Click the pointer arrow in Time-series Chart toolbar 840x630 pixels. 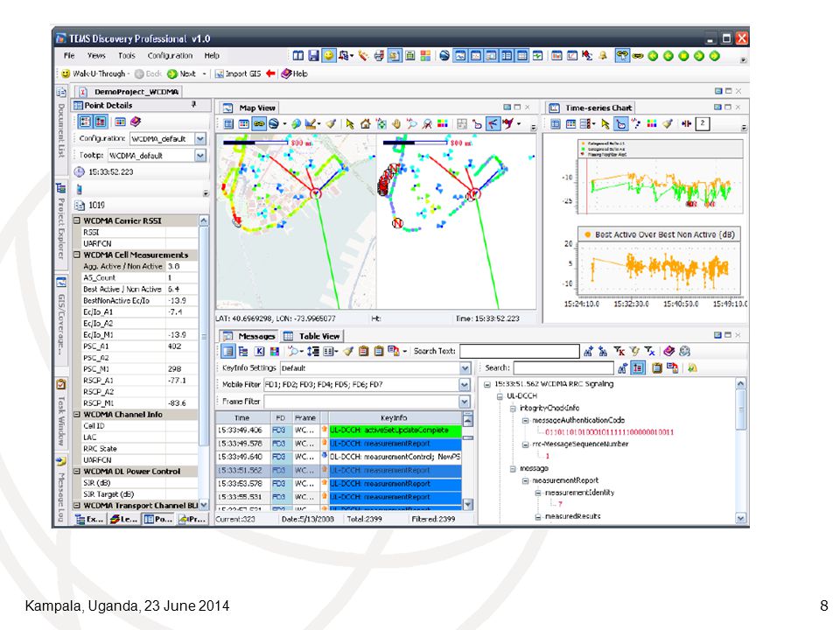click(605, 124)
